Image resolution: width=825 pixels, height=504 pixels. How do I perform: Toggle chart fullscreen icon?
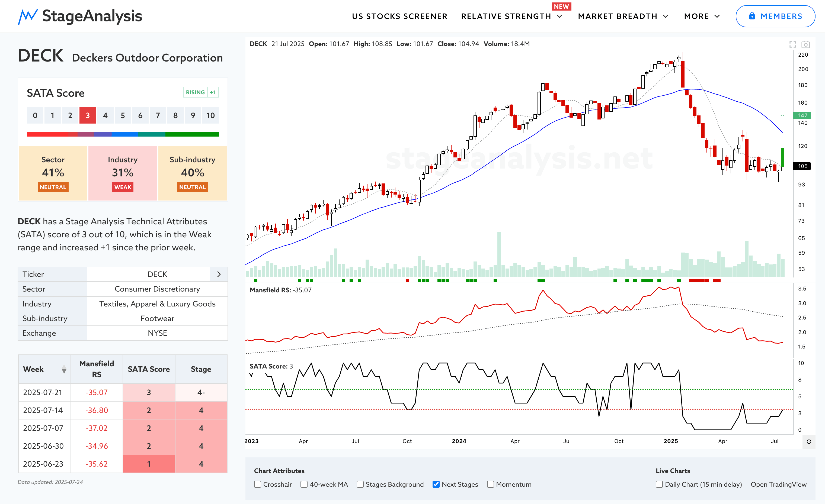(x=792, y=44)
